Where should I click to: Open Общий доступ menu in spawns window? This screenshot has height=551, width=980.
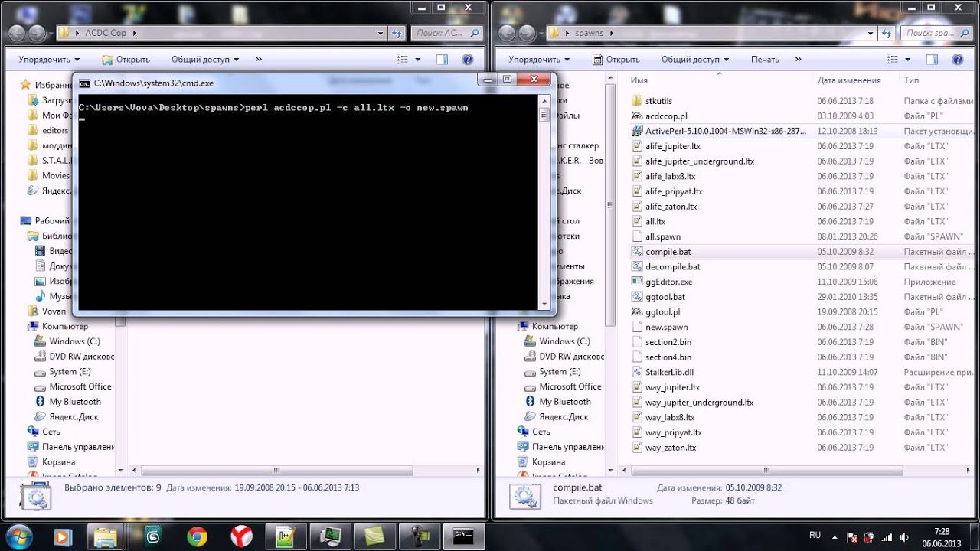[695, 60]
